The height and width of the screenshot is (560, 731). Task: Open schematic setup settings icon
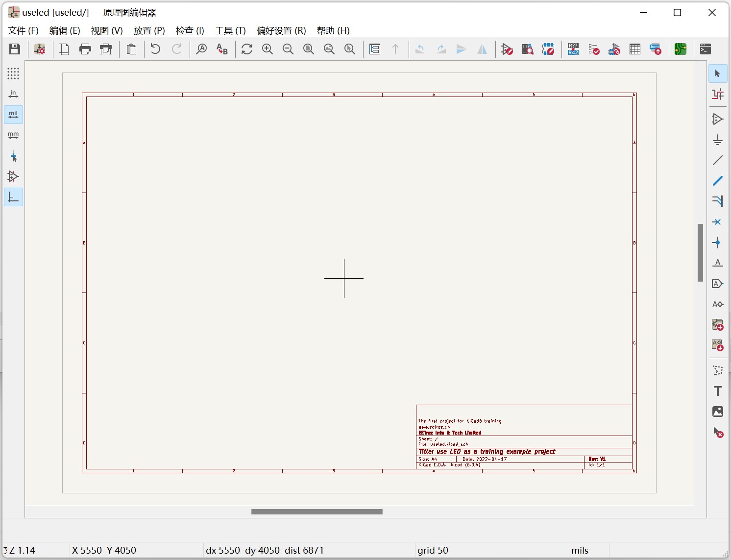(40, 49)
